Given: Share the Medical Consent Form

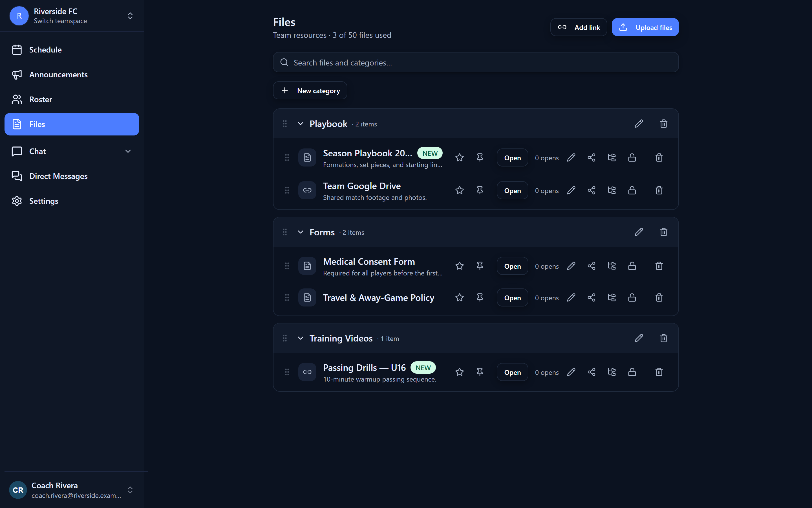Looking at the screenshot, I should click(x=592, y=266).
